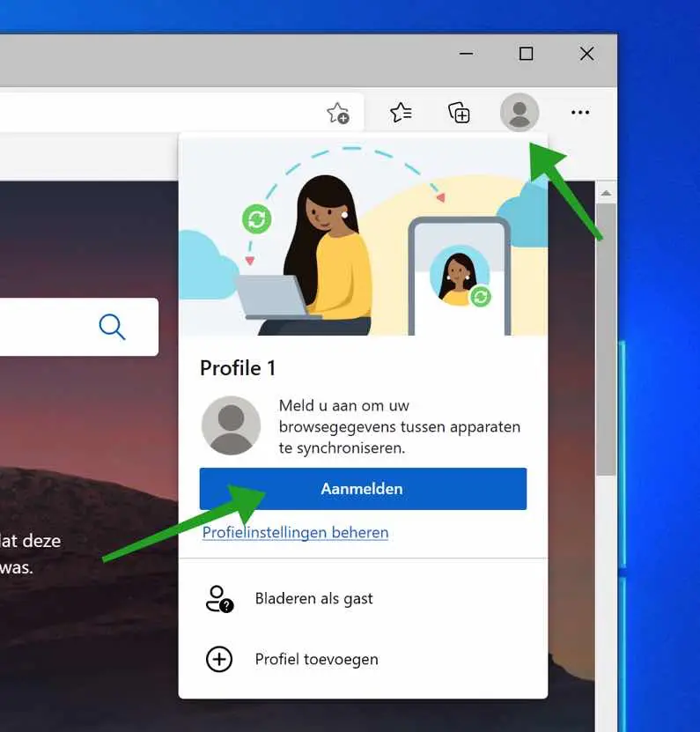Close the Edge window
The image size is (700, 732).
[x=586, y=54]
